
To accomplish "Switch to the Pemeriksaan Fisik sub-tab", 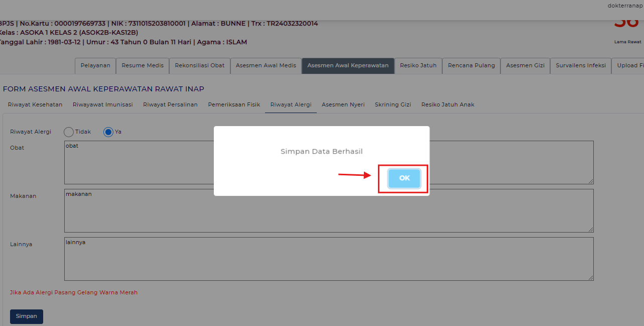I will pos(234,104).
